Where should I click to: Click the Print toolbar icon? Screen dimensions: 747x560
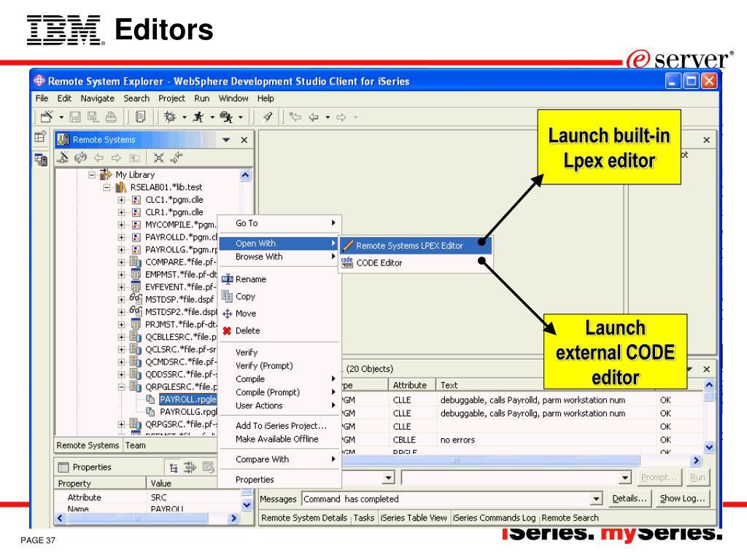pyautogui.click(x=111, y=117)
